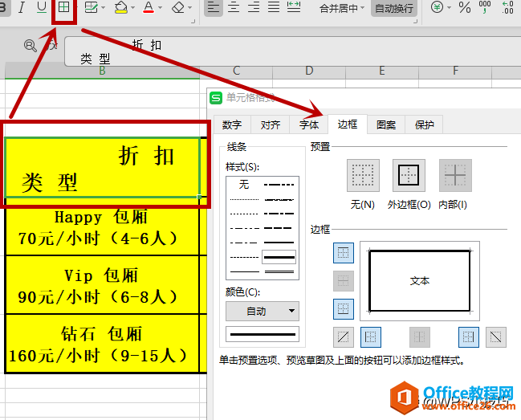Screen dimensions: 521x420
Task: Switch to the 字体 tab
Action: point(309,125)
